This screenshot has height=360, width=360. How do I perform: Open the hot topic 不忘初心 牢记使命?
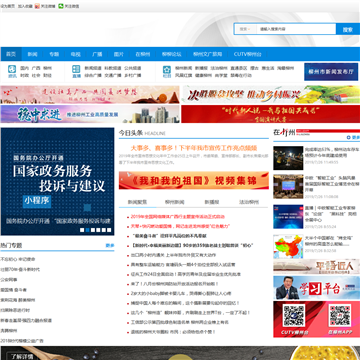tap(18, 259)
